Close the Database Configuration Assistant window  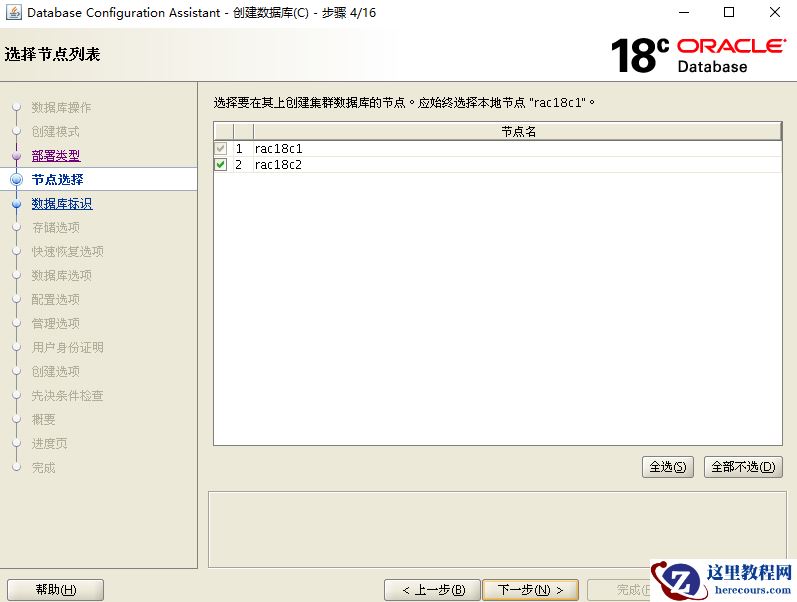[x=775, y=12]
